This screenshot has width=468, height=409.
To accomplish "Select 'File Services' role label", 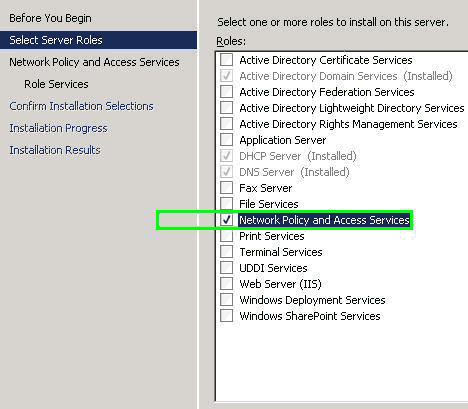I will pos(269,204).
